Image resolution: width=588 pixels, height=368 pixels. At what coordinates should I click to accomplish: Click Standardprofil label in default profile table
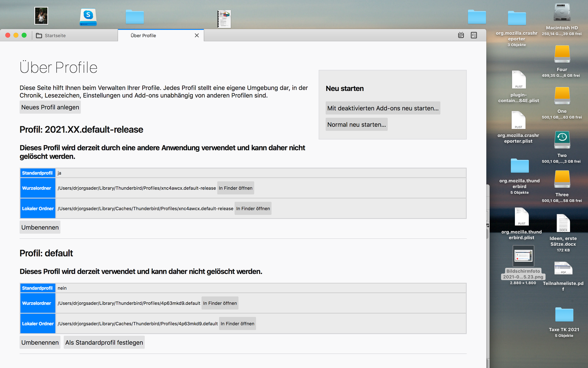[x=38, y=288]
